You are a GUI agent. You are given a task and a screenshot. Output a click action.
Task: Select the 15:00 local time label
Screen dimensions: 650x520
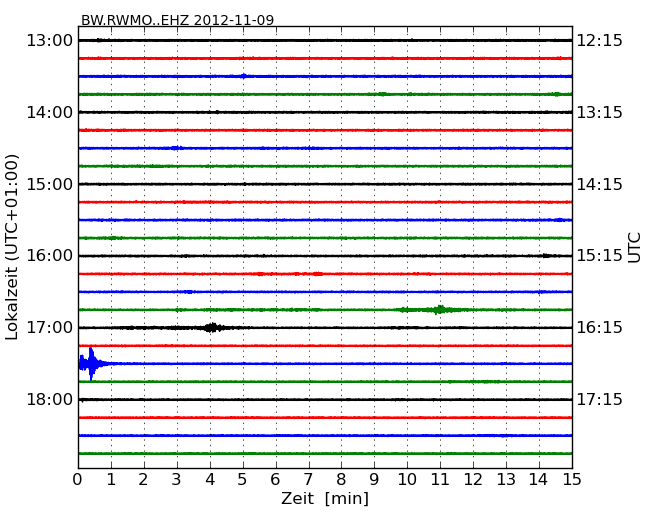coord(50,184)
